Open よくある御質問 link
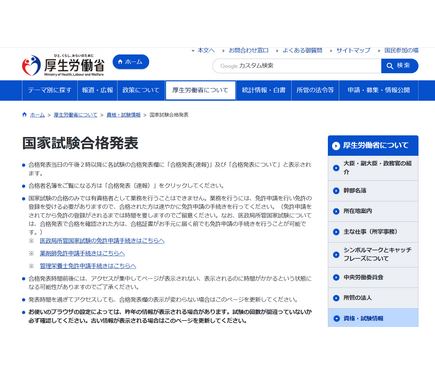This screenshot has width=435, height=375. (302, 50)
